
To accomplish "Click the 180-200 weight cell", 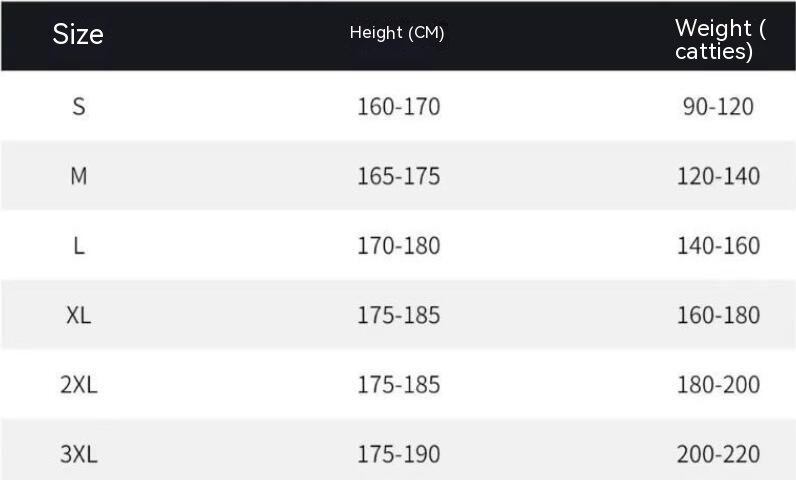I will (x=718, y=385).
